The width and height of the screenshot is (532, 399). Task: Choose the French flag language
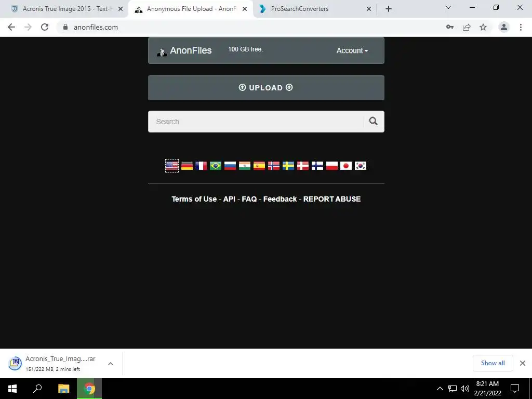click(201, 166)
